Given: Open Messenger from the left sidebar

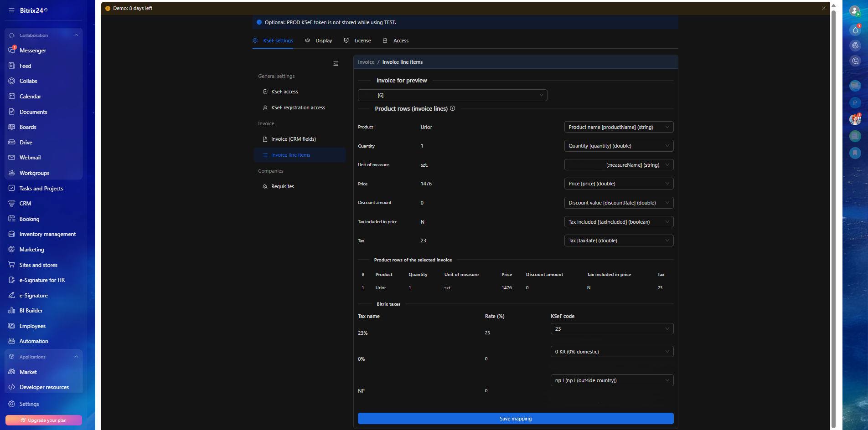Looking at the screenshot, I should point(32,51).
